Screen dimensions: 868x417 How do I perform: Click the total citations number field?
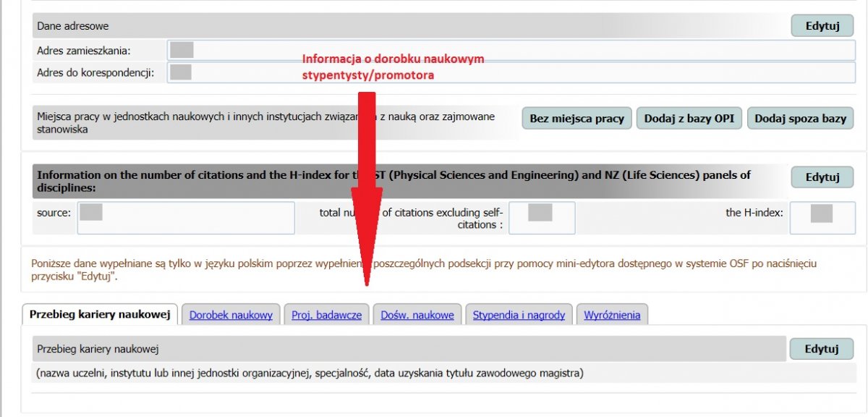tap(542, 217)
